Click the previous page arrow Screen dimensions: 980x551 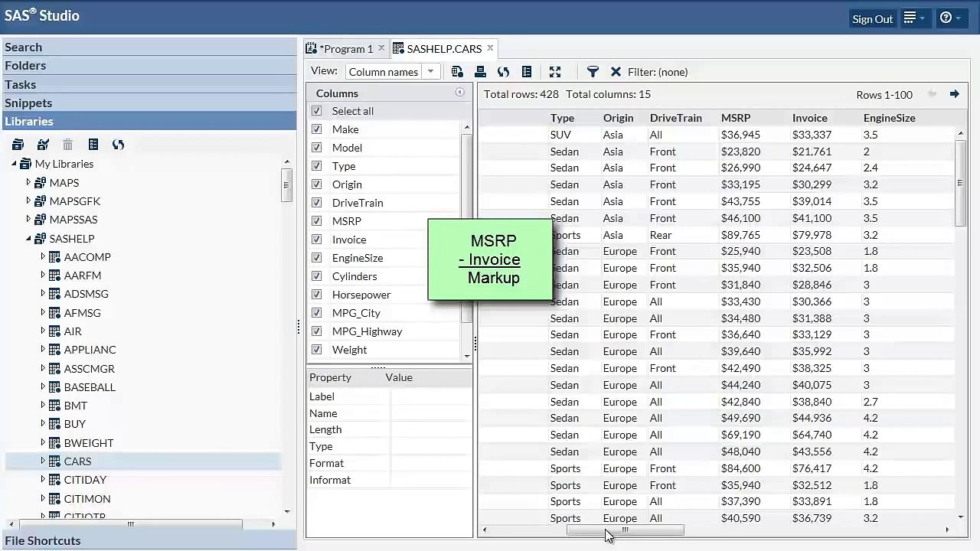932,94
